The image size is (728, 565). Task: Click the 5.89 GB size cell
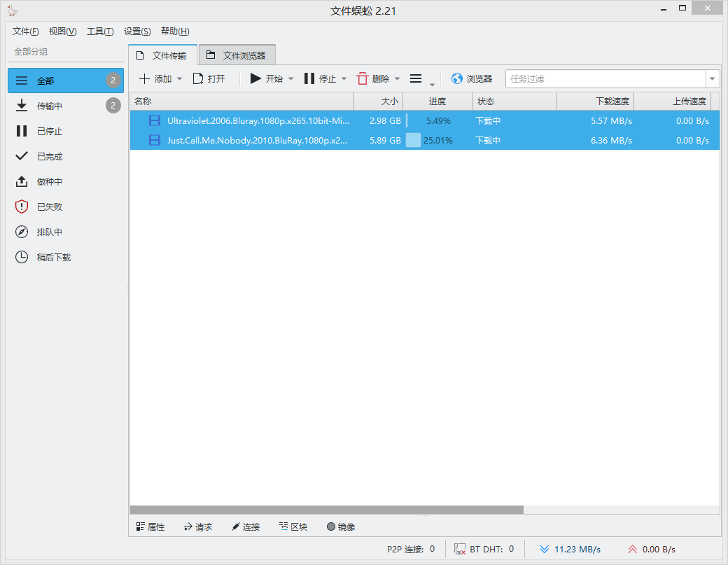point(385,140)
